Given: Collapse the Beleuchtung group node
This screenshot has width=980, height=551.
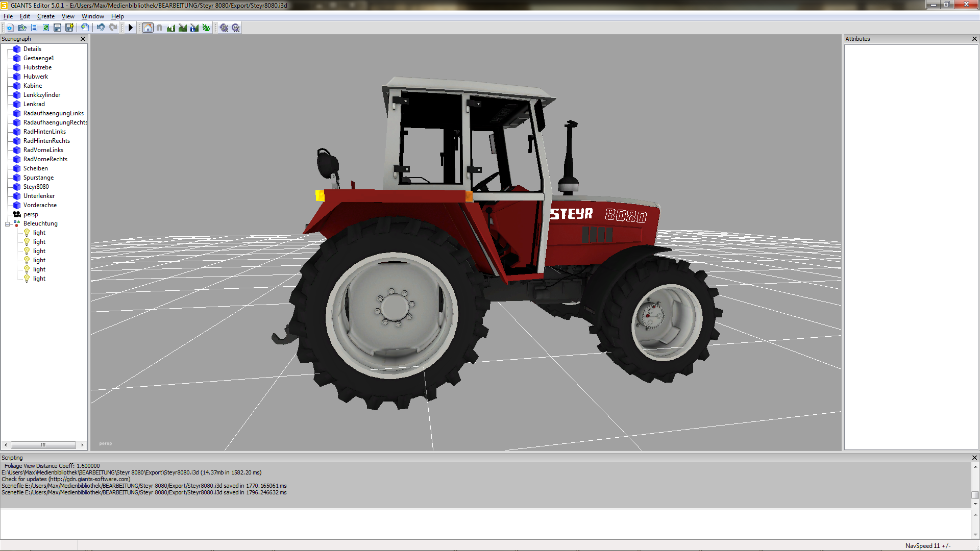Looking at the screenshot, I should [8, 224].
